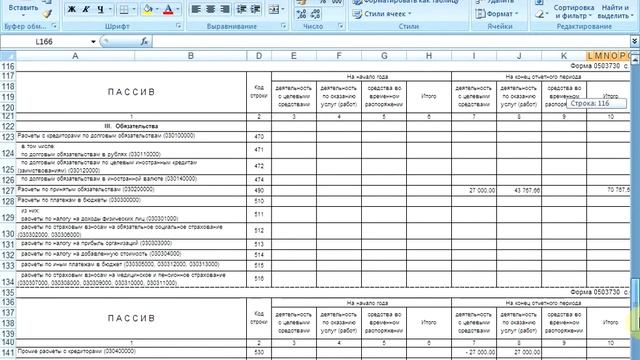Merge and center cells icon
The height and width of the screenshot is (360, 640).
click(x=273, y=9)
